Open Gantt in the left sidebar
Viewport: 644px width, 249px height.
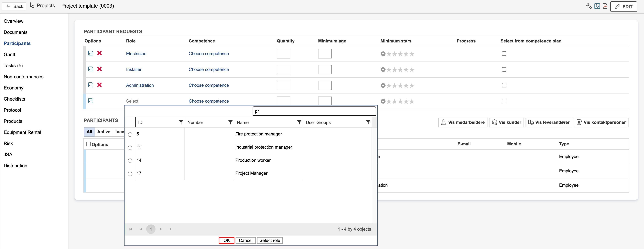(x=9, y=54)
